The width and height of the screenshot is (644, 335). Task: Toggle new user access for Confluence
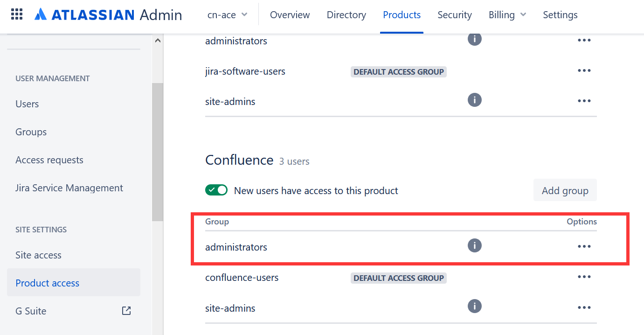pyautogui.click(x=216, y=190)
